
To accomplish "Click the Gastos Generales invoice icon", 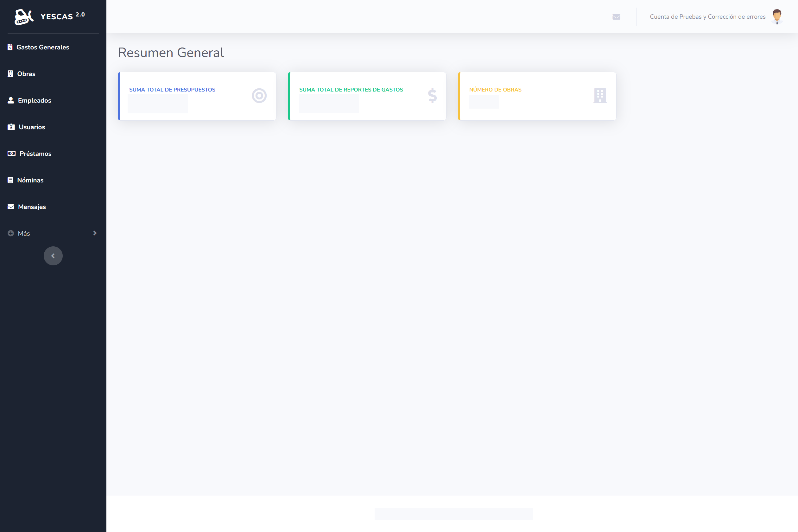I will (x=10, y=47).
